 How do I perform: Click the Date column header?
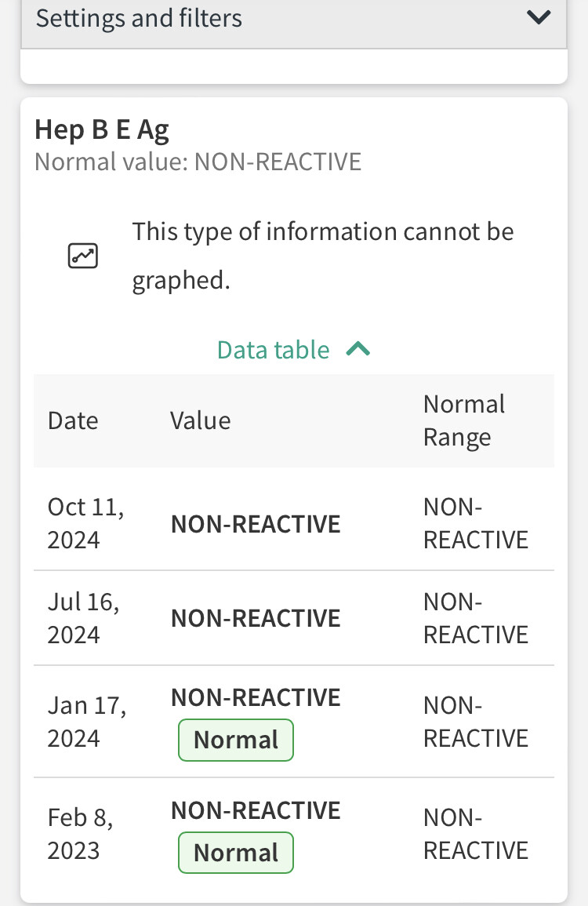pyautogui.click(x=73, y=420)
